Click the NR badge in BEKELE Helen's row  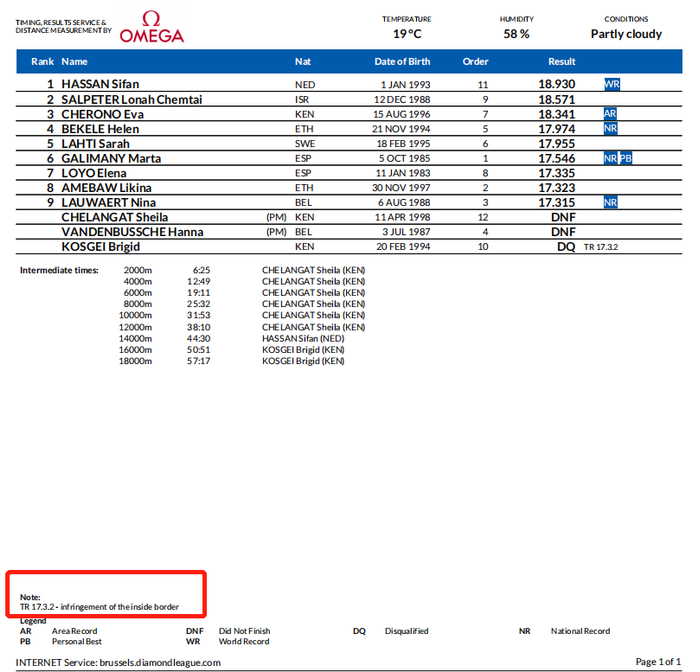coord(611,129)
